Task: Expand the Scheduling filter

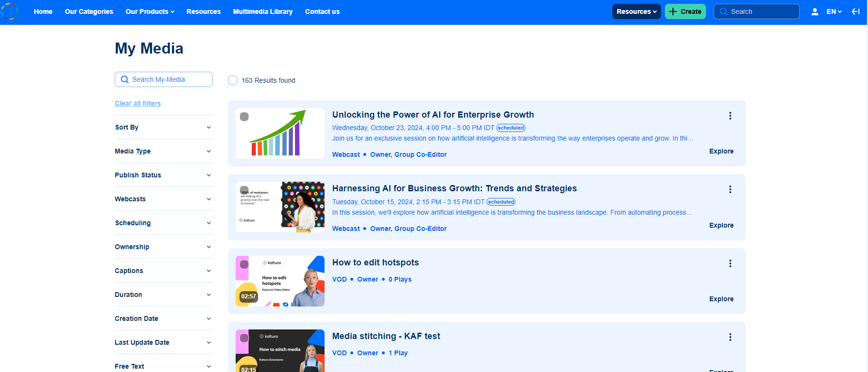Action: coord(163,223)
